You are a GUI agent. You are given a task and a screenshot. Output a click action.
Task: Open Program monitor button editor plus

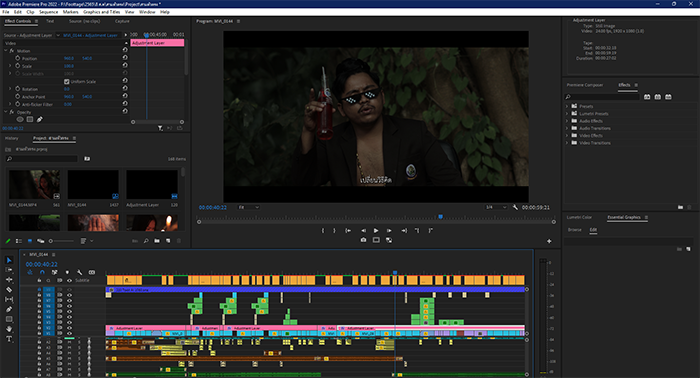(x=549, y=241)
